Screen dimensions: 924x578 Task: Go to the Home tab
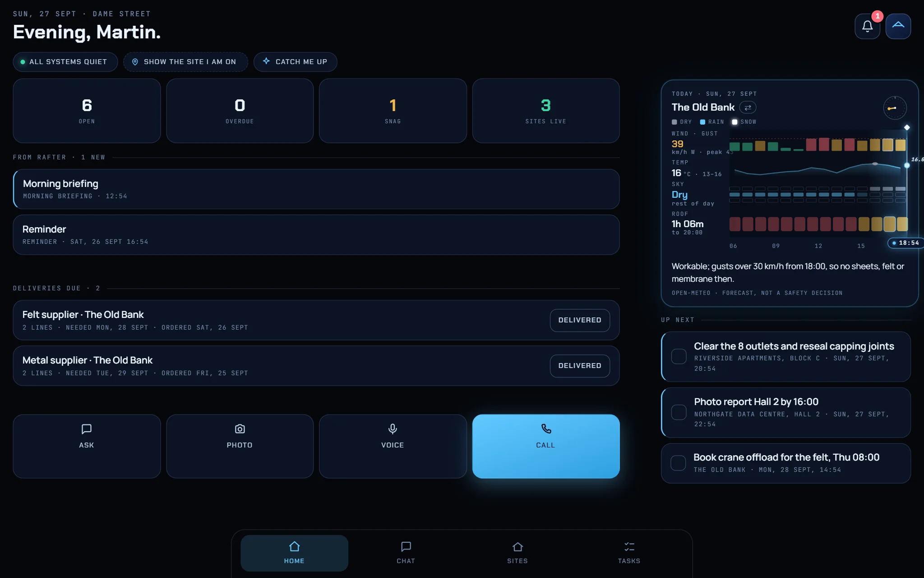pyautogui.click(x=294, y=553)
